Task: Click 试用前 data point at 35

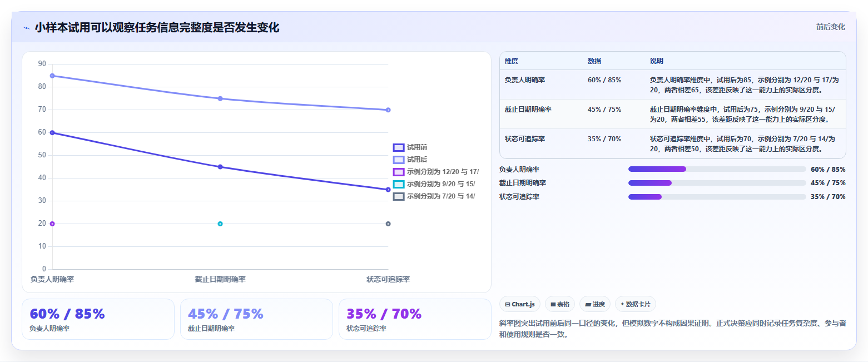Action: [388, 190]
